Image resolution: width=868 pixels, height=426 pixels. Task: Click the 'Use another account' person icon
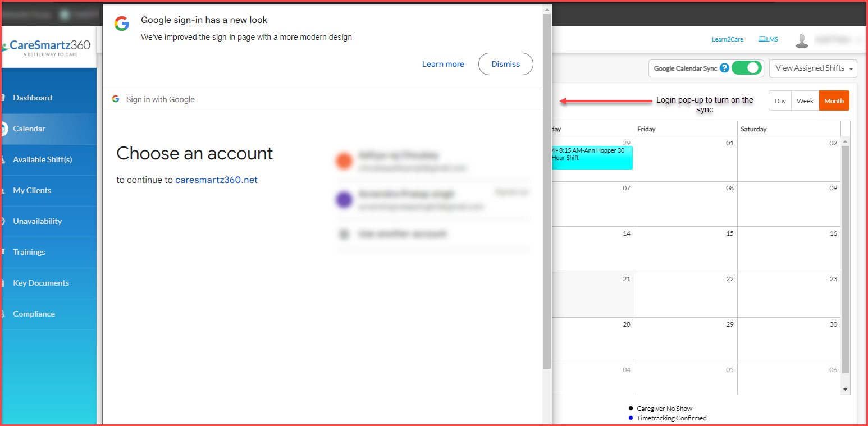344,234
